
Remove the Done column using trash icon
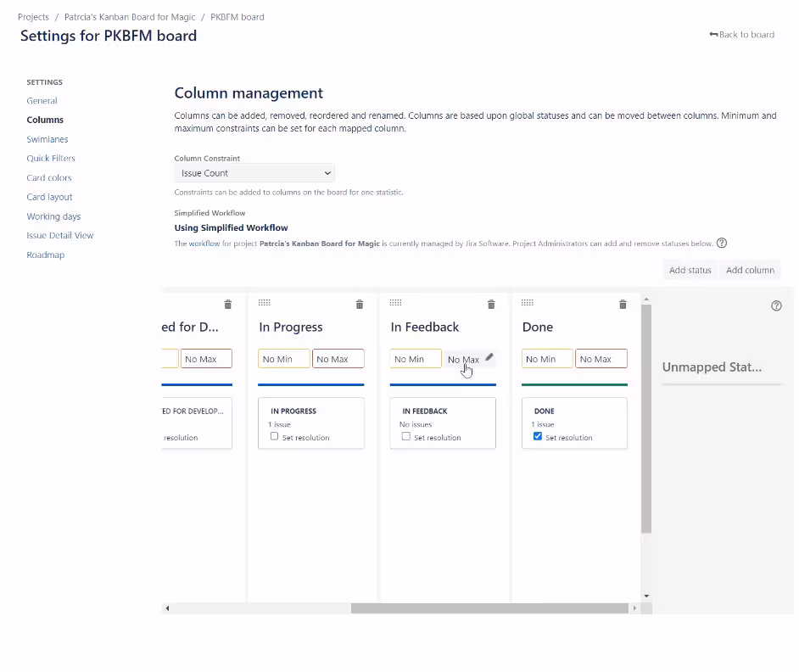(623, 305)
